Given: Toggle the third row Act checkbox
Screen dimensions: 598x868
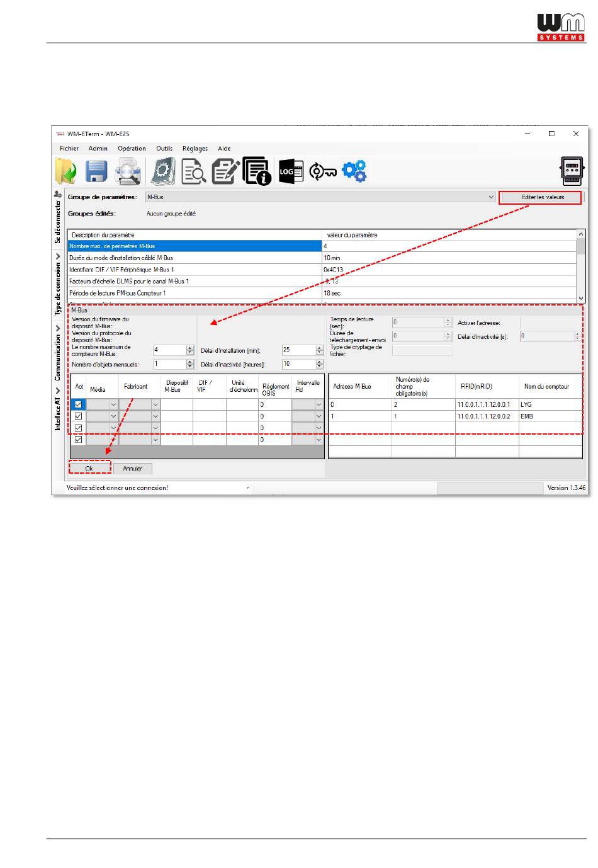Looking at the screenshot, I should (79, 428).
